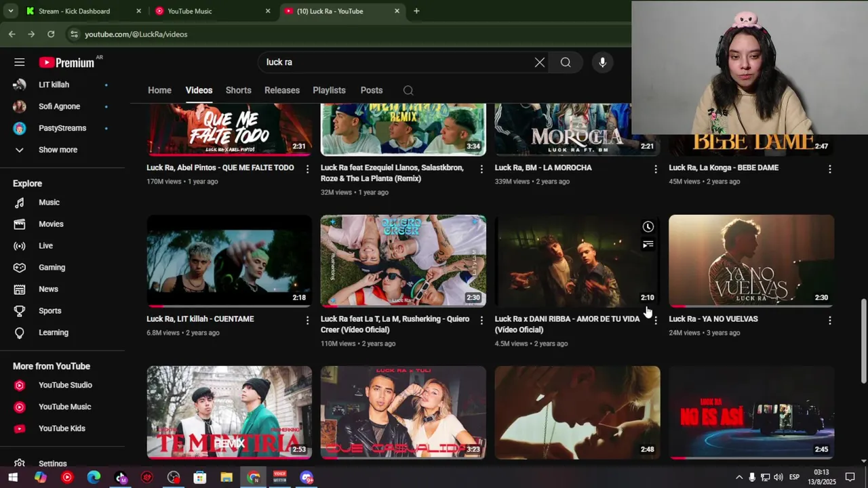Open the YouTube hamburger guide menu
Screen dimensions: 868x488
coord(19,62)
